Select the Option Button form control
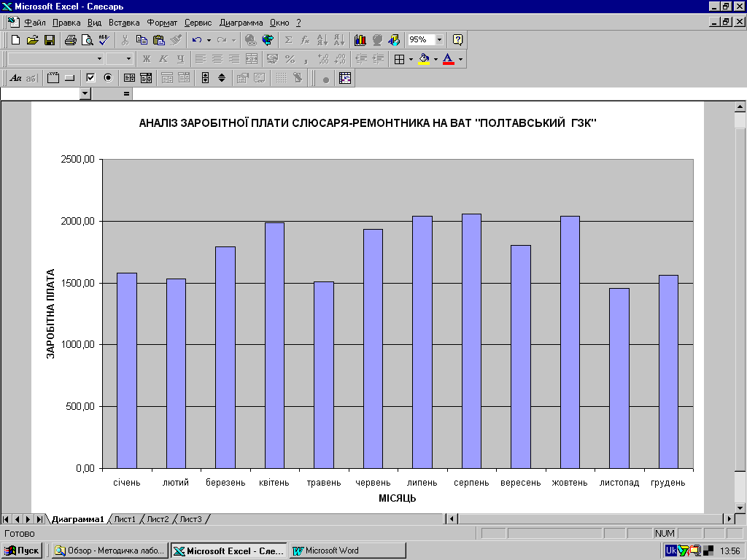 click(108, 77)
